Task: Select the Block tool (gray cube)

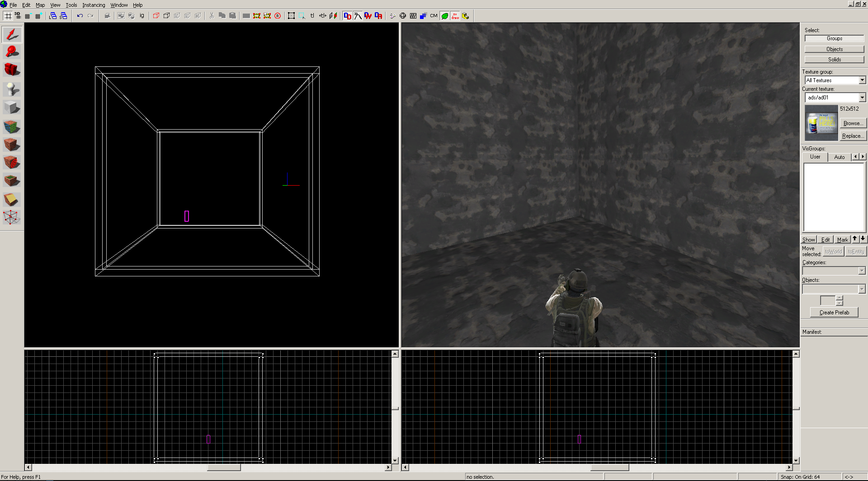Action: [x=12, y=107]
